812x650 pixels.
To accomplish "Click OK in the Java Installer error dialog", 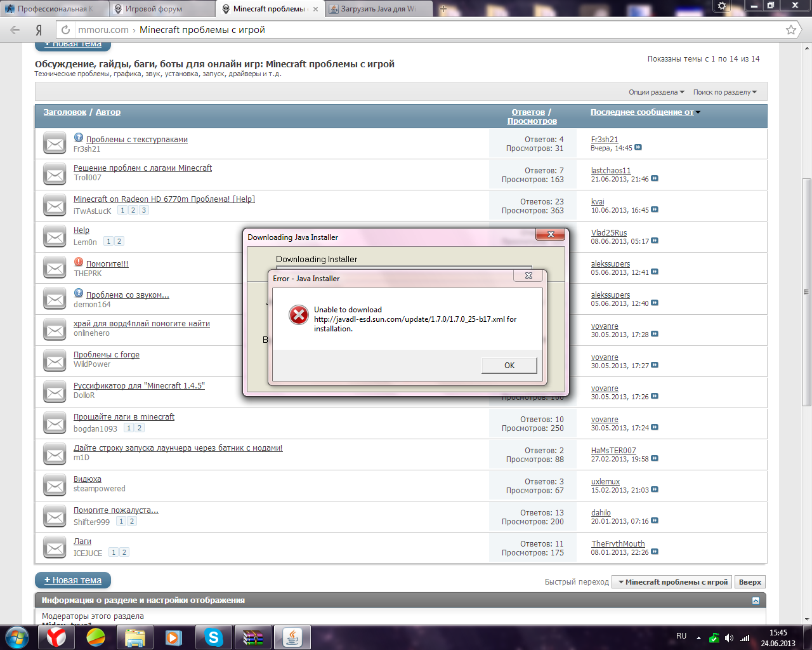I will 509,366.
